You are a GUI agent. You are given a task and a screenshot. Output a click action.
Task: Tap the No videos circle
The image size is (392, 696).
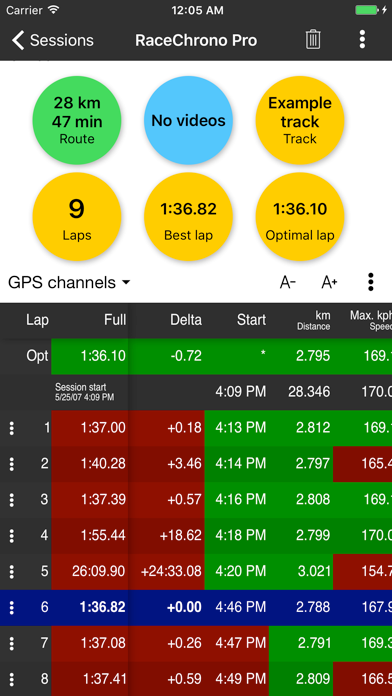pyautogui.click(x=189, y=121)
